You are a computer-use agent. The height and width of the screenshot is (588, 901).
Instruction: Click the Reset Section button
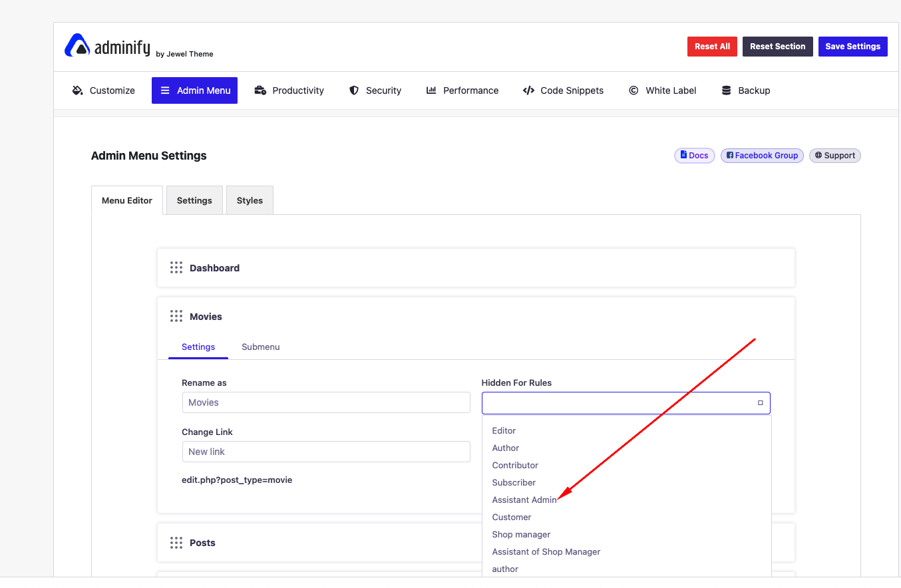coord(777,47)
